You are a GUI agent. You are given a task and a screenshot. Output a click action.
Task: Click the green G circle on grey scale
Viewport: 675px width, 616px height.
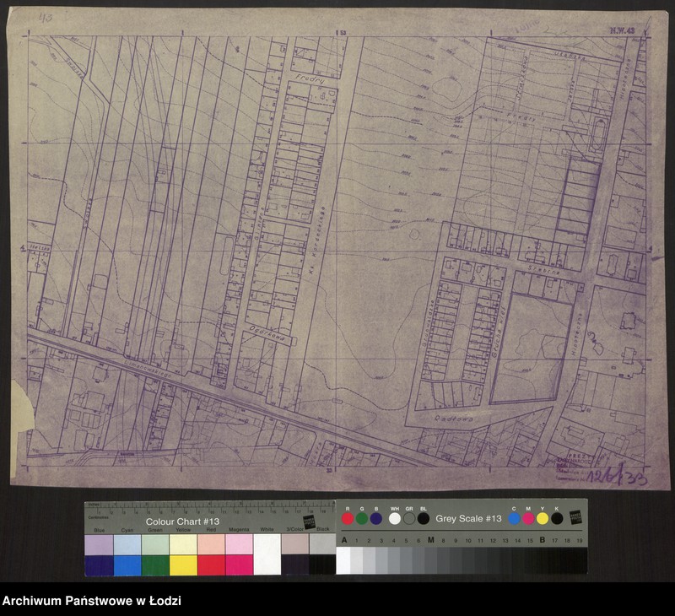[362, 519]
